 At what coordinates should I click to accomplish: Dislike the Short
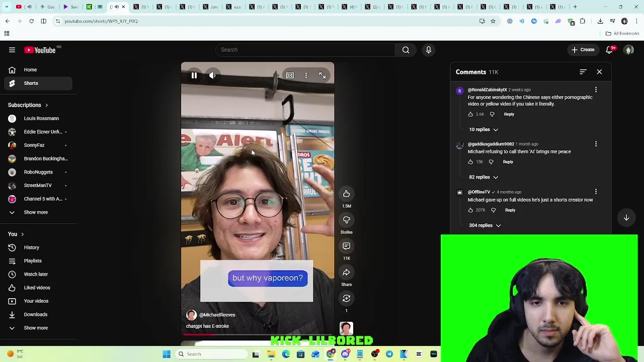pos(346,220)
